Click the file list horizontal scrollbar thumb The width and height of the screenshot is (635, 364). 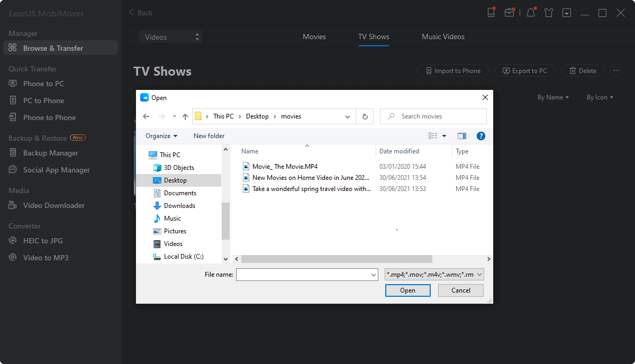point(337,259)
